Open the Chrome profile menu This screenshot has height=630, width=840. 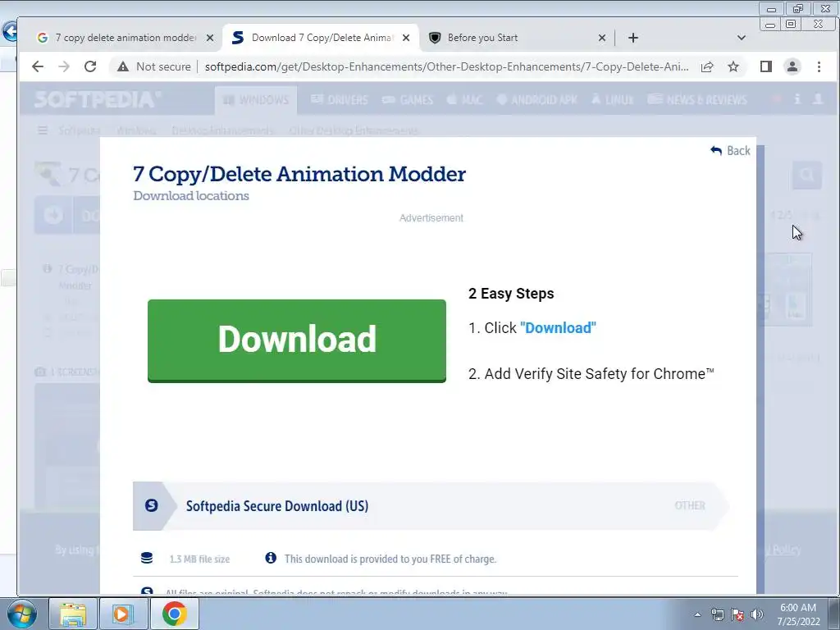tap(792, 66)
